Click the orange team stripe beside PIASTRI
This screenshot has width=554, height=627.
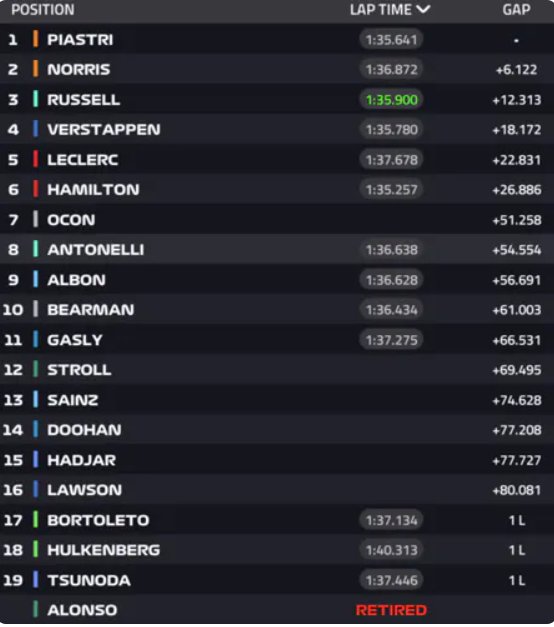click(x=36, y=39)
